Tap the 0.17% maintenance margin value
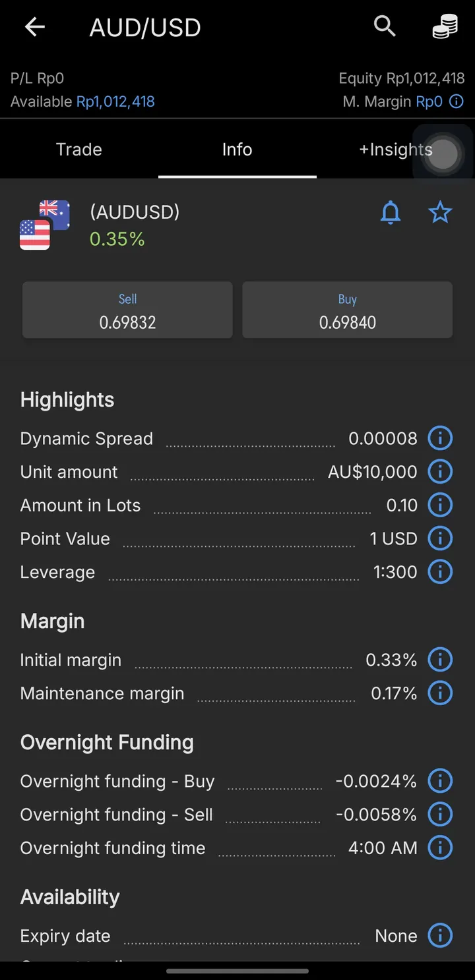The image size is (475, 980). tap(395, 693)
